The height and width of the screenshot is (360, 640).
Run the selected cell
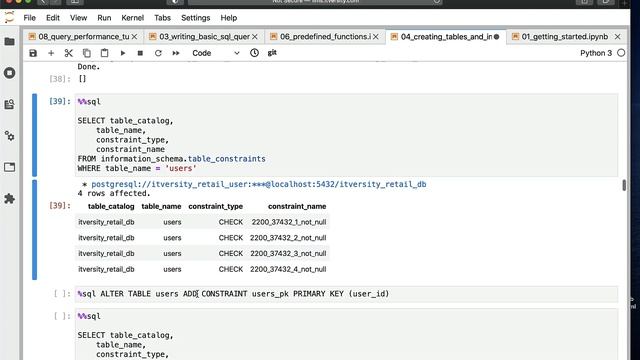[122, 53]
